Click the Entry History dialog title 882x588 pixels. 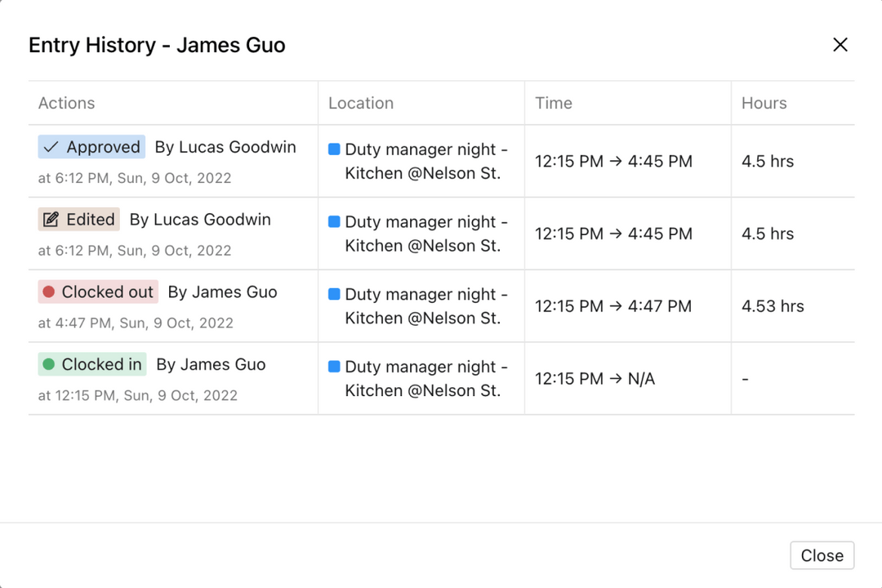tap(158, 45)
